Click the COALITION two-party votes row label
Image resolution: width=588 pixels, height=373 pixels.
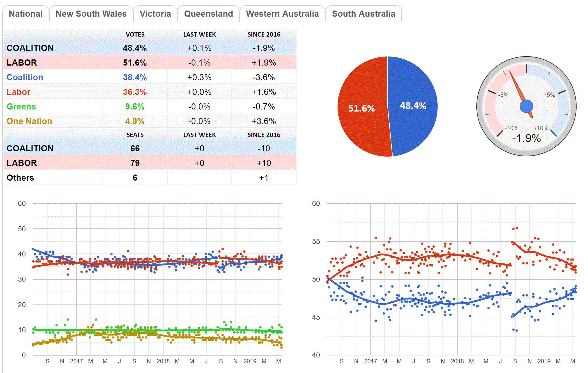coord(30,48)
